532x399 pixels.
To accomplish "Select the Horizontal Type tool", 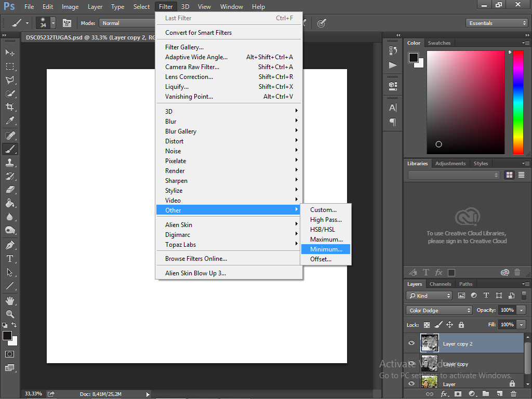I will point(10,259).
